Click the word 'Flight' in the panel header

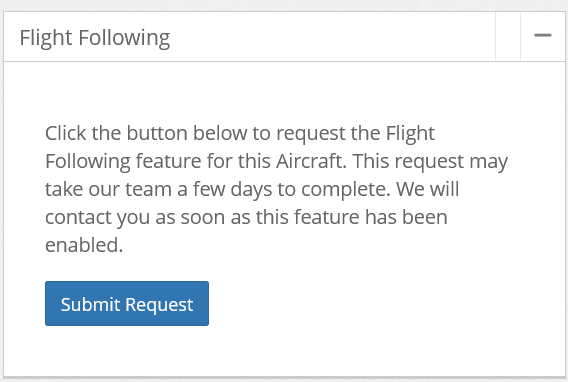point(46,38)
